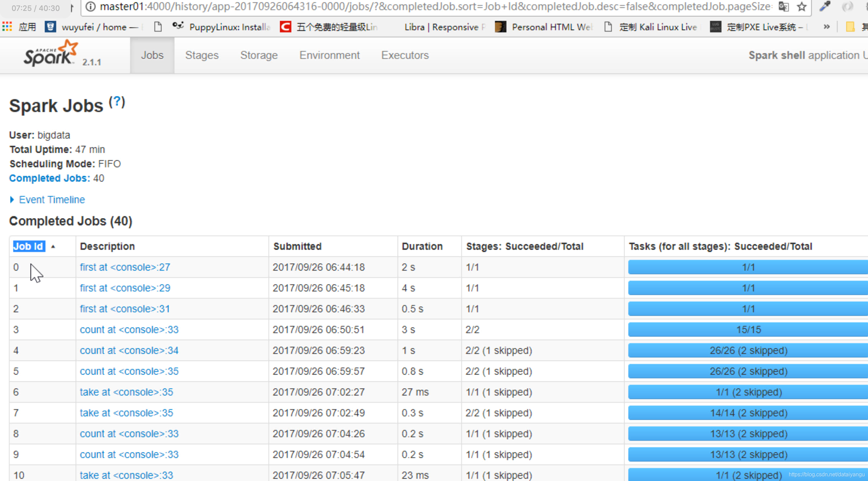The image size is (868, 481).
Task: Sort by the Description column header
Action: click(x=107, y=246)
